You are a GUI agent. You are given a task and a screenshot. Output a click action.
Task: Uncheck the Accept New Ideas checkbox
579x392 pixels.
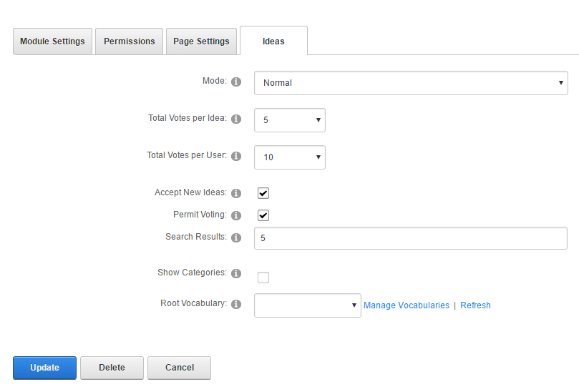pyautogui.click(x=263, y=193)
